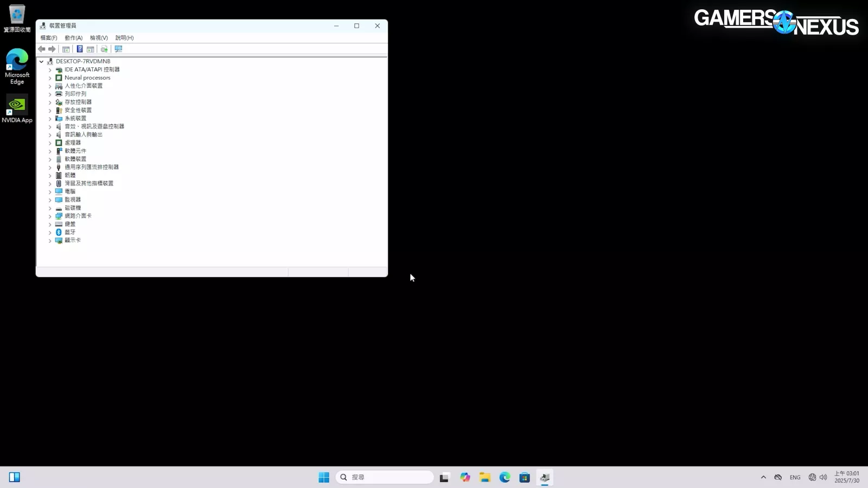868x488 pixels.
Task: Expand the 網路介面卡 network adapters node
Action: (50, 216)
